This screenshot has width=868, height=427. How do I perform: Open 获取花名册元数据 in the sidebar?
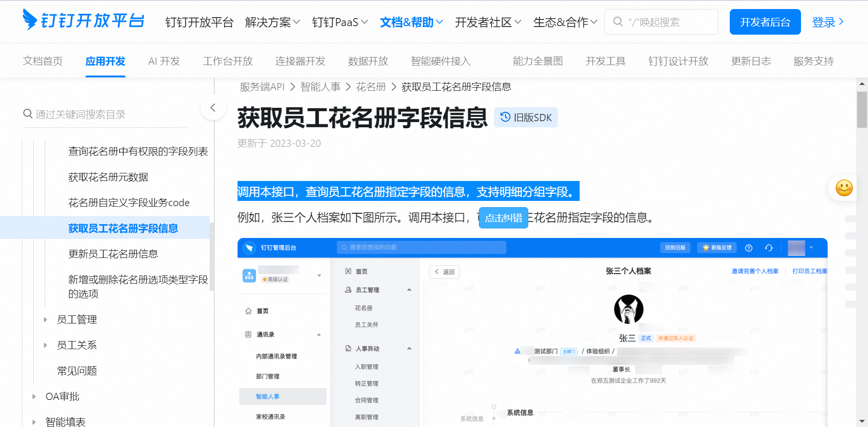108,177
